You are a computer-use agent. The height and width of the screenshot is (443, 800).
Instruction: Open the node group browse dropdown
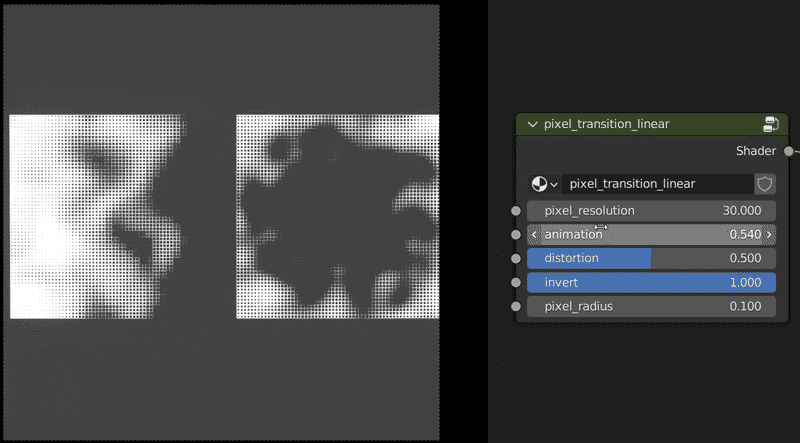[x=544, y=184]
